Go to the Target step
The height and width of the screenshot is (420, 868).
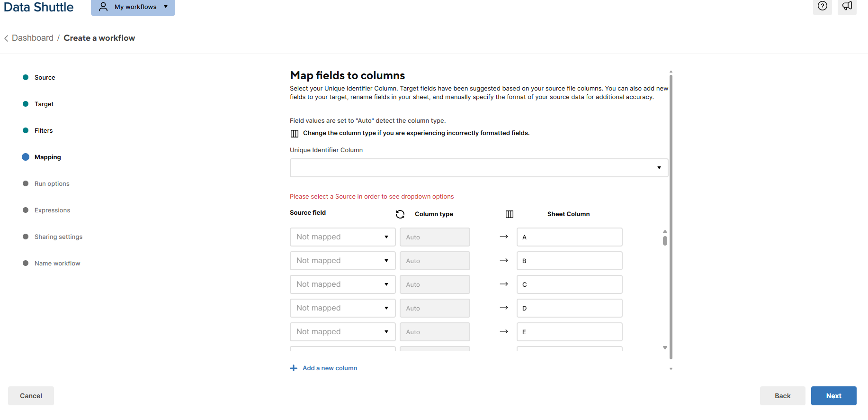44,104
